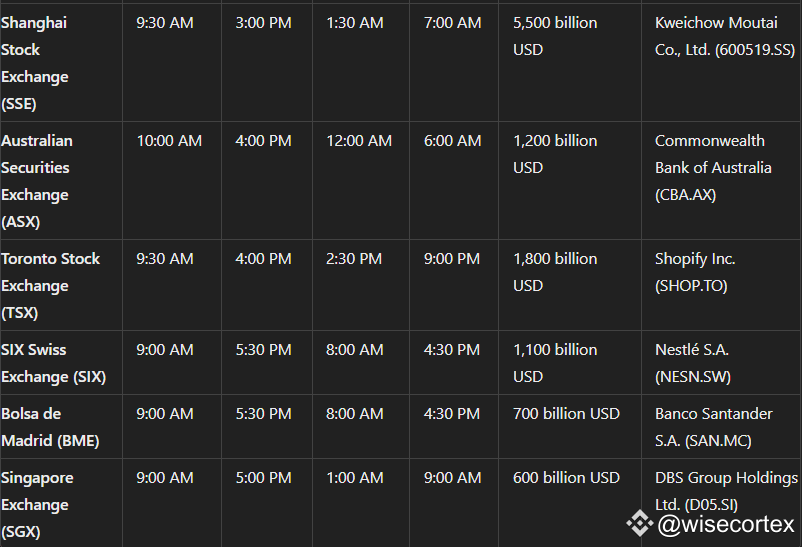The image size is (802, 547).
Task: Click the Banco Santander S.A. cell
Action: (721, 427)
